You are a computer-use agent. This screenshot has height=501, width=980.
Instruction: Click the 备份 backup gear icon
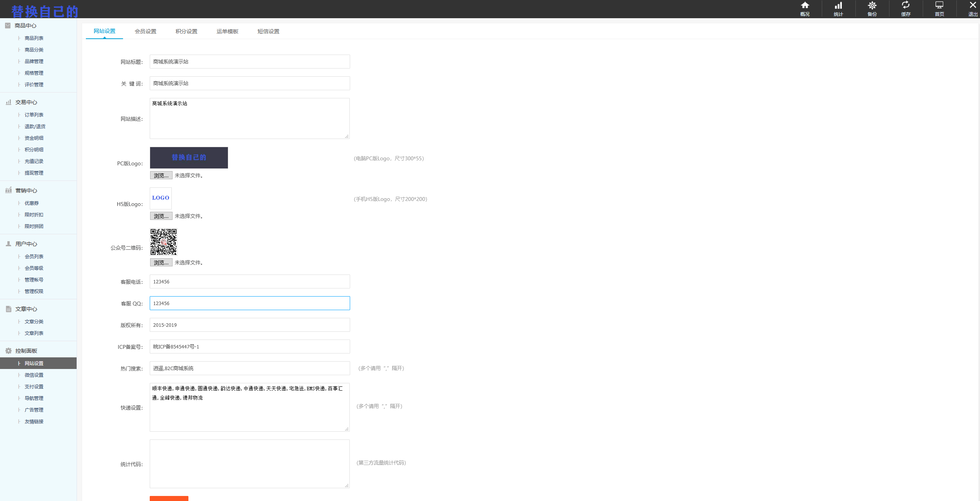872,5
